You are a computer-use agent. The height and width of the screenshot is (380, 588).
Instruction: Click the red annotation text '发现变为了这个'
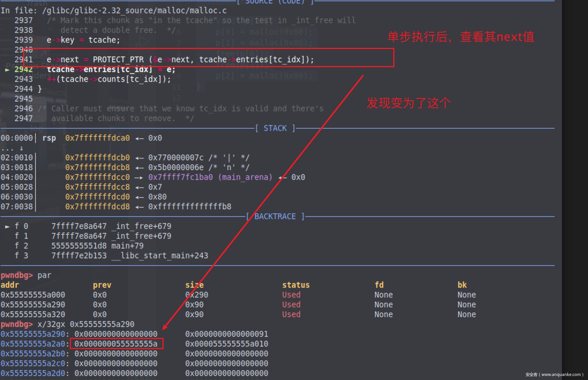point(409,103)
